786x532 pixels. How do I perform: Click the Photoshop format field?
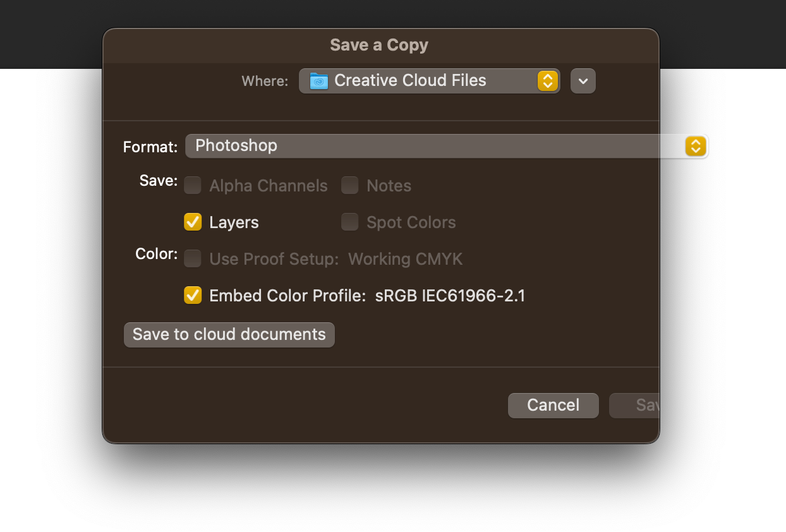[379, 146]
